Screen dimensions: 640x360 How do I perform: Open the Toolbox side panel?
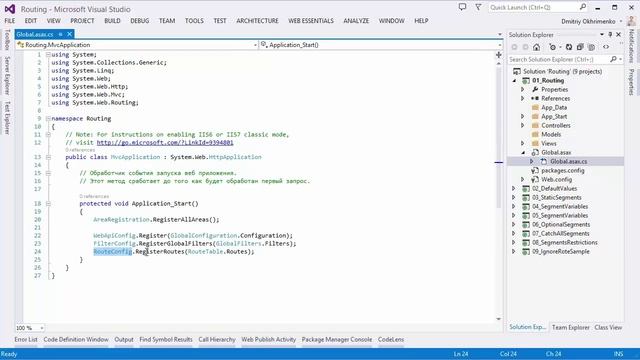tap(7, 40)
